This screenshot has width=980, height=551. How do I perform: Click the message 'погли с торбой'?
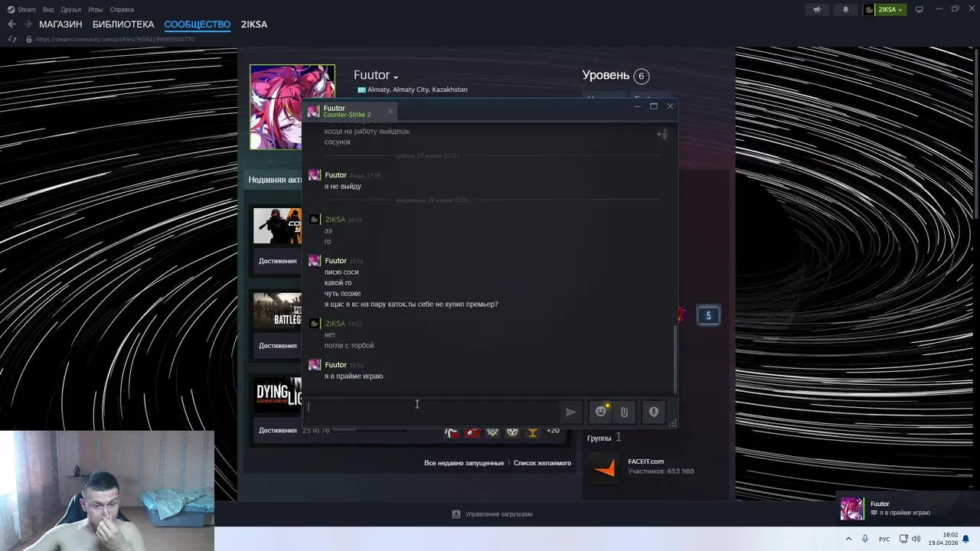349,346
